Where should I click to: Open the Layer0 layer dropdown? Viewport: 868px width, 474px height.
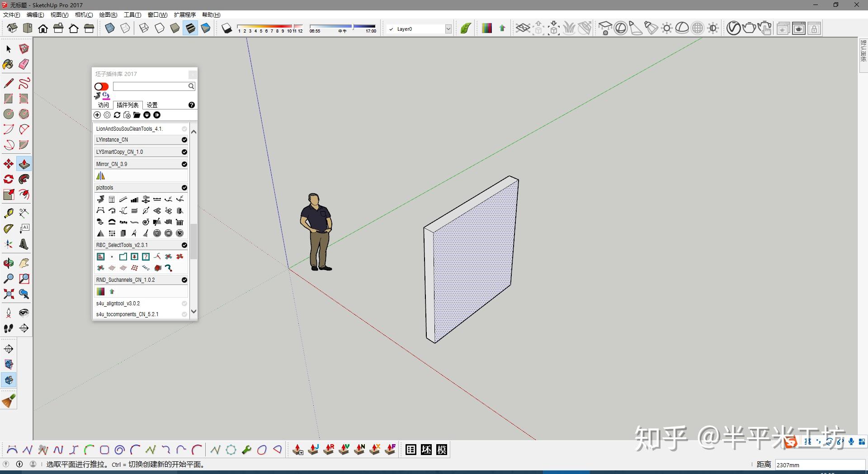(x=448, y=29)
